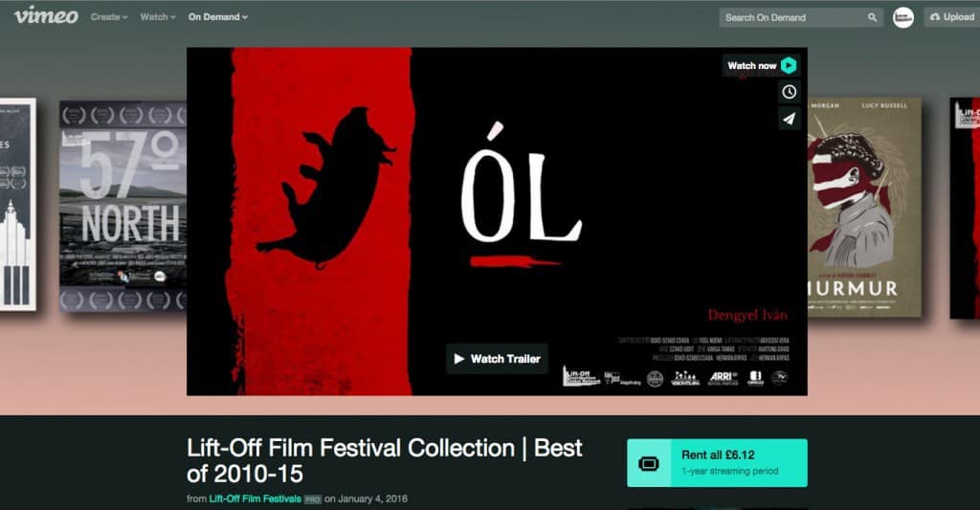Screen dimensions: 980x510
Task: Expand the Create dropdown menu
Action: (x=108, y=17)
